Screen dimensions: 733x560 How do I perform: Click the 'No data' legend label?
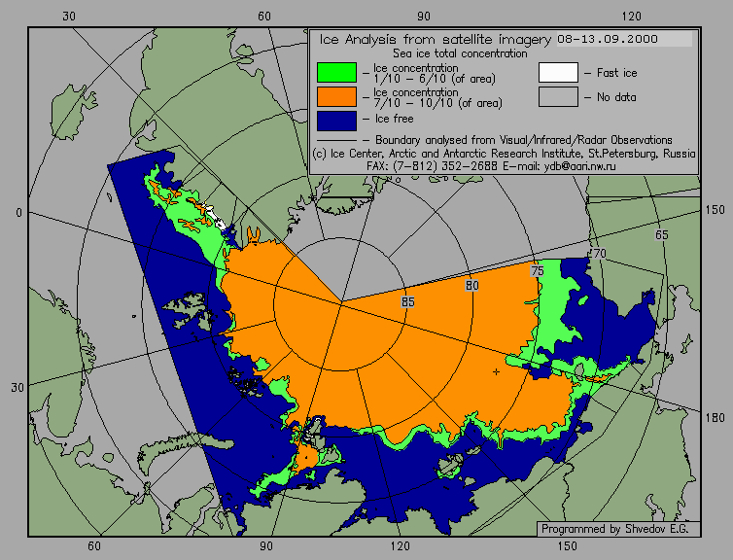point(616,97)
